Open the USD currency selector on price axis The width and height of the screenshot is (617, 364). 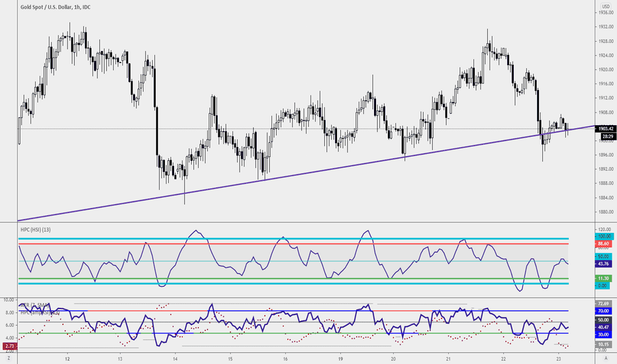(606, 7)
